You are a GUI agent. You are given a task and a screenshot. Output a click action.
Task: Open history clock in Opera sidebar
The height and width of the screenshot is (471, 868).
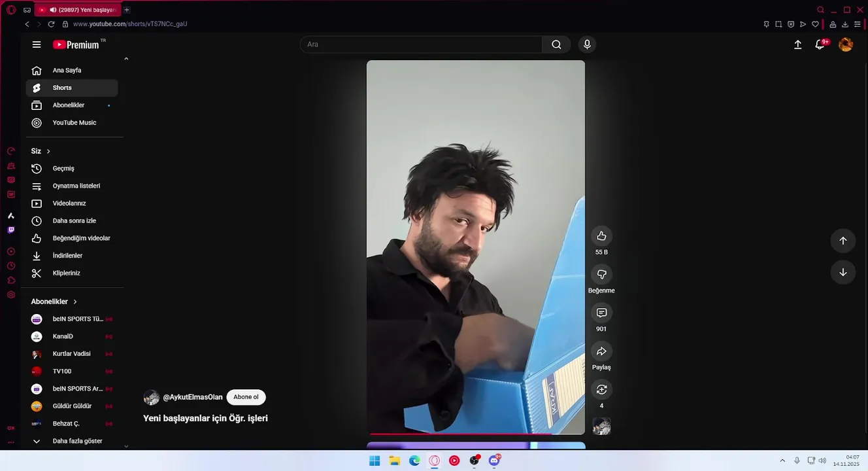[11, 266]
